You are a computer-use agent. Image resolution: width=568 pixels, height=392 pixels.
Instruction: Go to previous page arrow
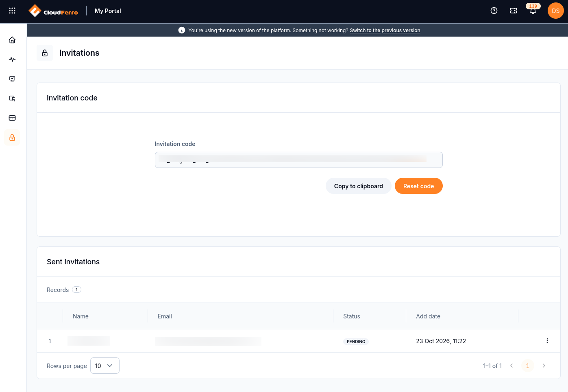point(511,366)
